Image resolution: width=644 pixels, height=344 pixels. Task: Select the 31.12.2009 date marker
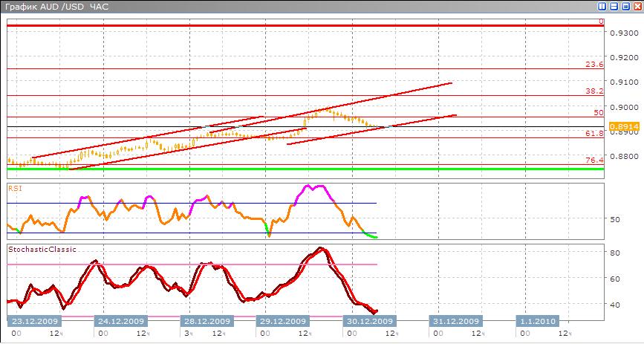[456, 321]
